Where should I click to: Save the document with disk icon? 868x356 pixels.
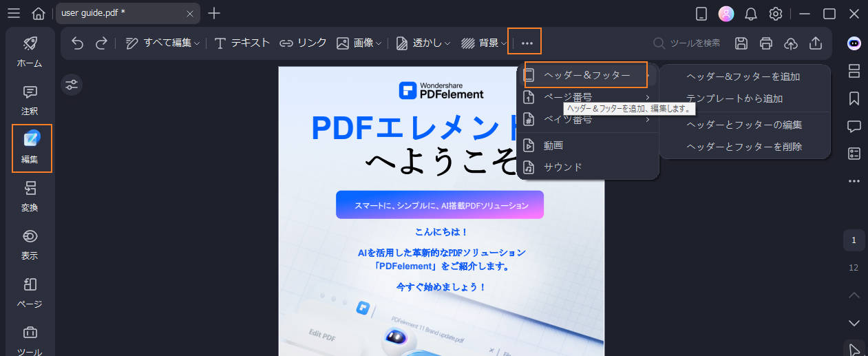[x=741, y=43]
